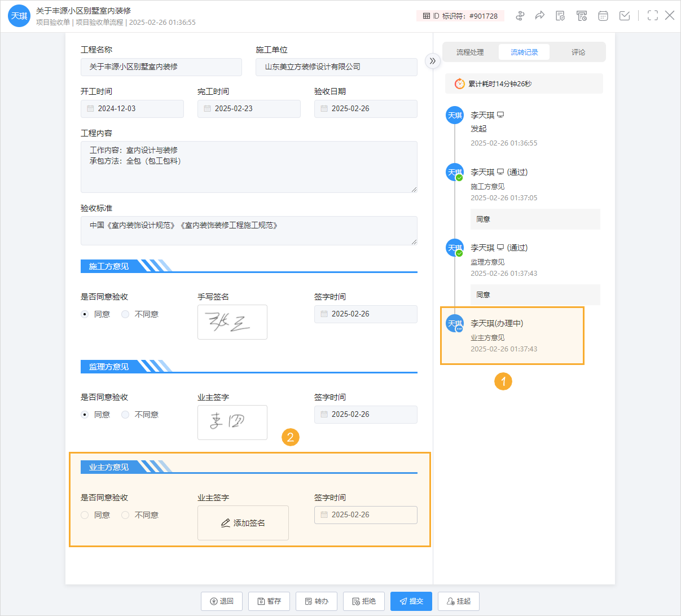Choose 同意 in the 业主方意见 section
The width and height of the screenshot is (681, 616).
pyautogui.click(x=85, y=514)
